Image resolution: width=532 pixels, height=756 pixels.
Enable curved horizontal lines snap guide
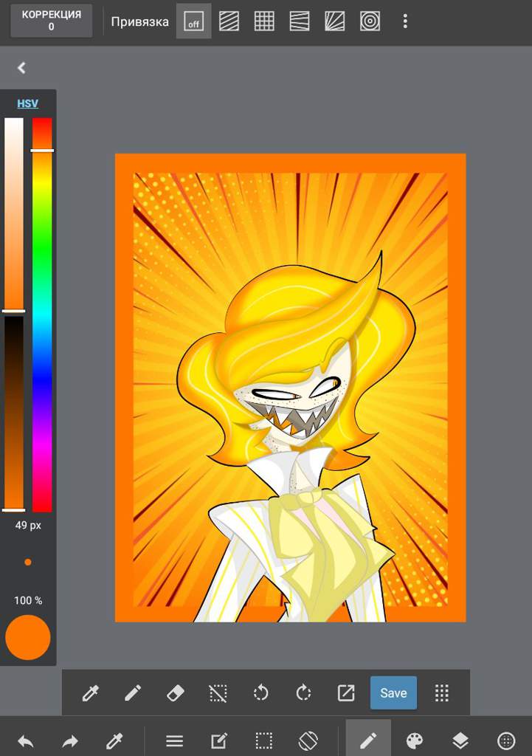300,21
